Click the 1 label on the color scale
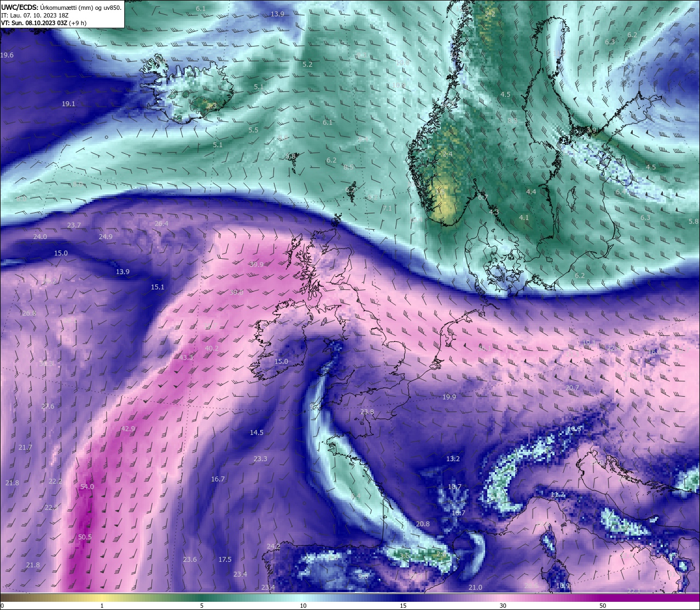The image size is (700, 610). [102, 606]
